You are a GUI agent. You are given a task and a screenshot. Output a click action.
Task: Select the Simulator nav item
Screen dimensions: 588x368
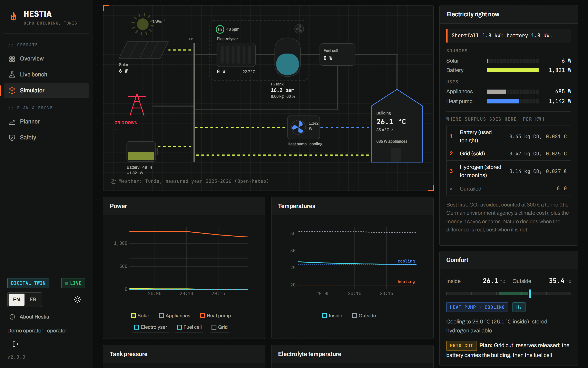[46, 91]
